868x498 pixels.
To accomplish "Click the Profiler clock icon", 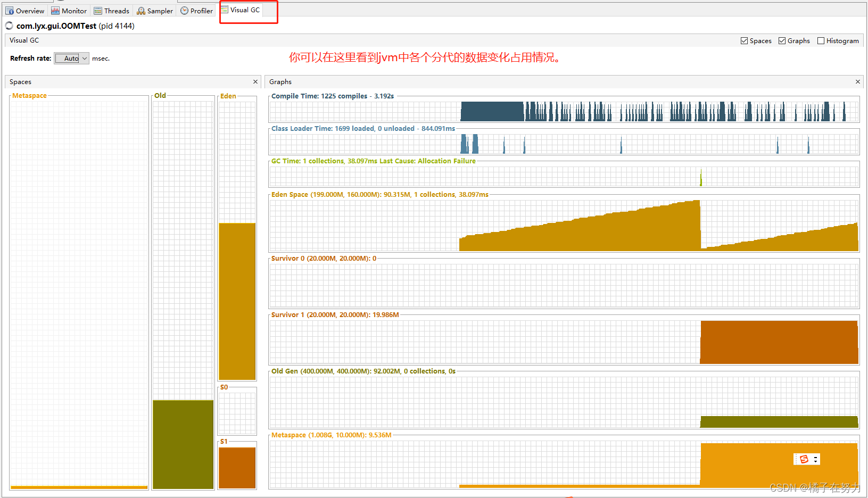I will click(x=184, y=11).
